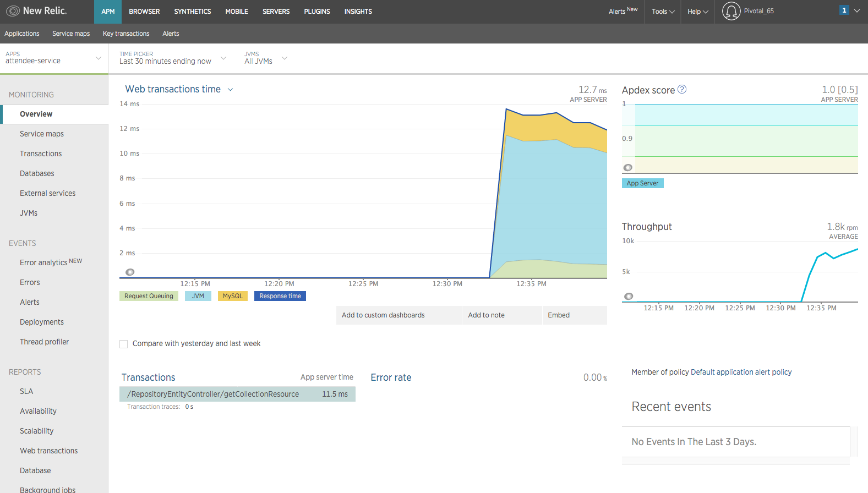
Task: Open Throughput chart heading
Action: (x=647, y=227)
